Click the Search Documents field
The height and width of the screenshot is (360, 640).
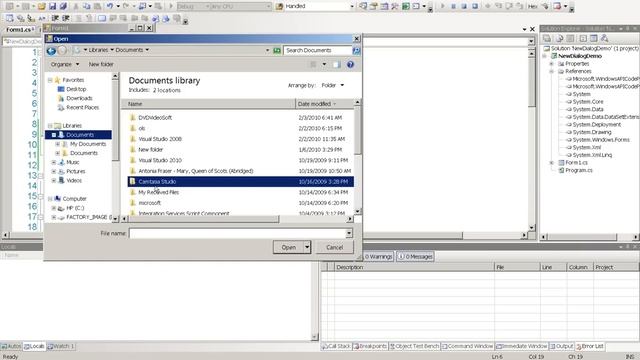click(x=318, y=50)
